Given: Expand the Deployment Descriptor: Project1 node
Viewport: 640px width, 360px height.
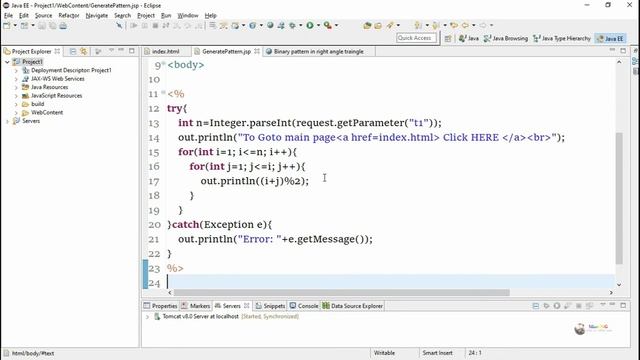Looking at the screenshot, I should tap(16, 71).
